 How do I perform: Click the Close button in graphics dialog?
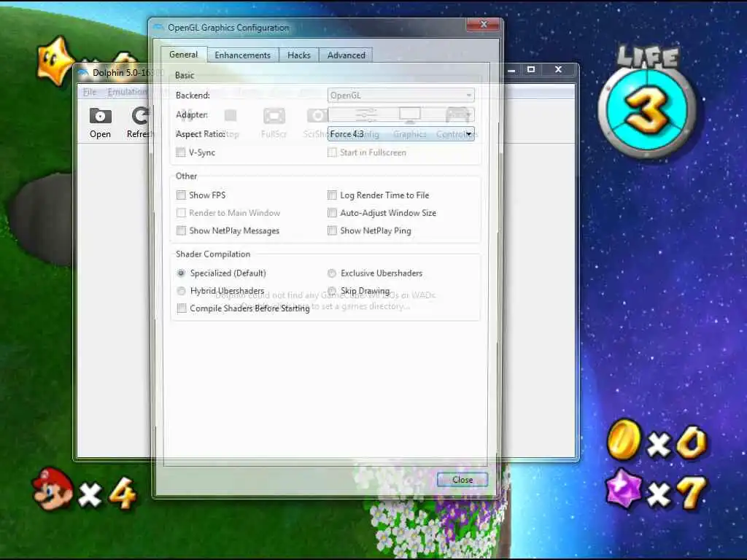coord(462,480)
